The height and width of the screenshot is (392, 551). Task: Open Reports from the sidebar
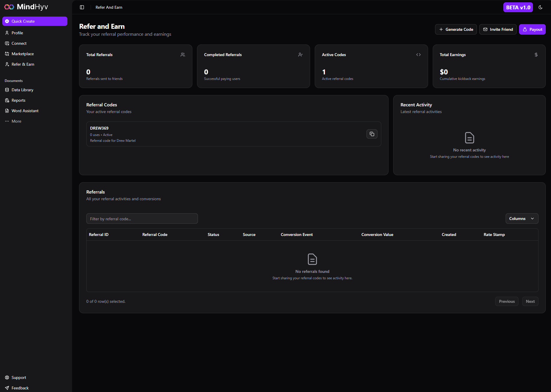(35, 100)
